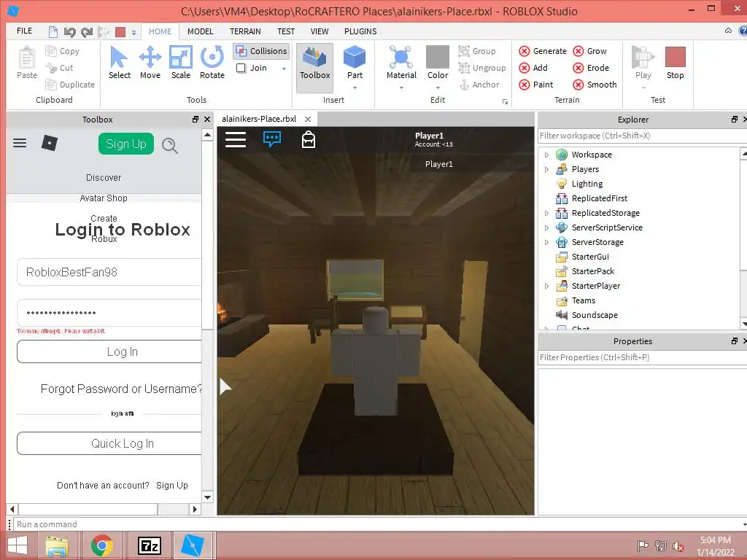Open the Discover link in Toolbox
The height and width of the screenshot is (560, 747).
point(104,178)
